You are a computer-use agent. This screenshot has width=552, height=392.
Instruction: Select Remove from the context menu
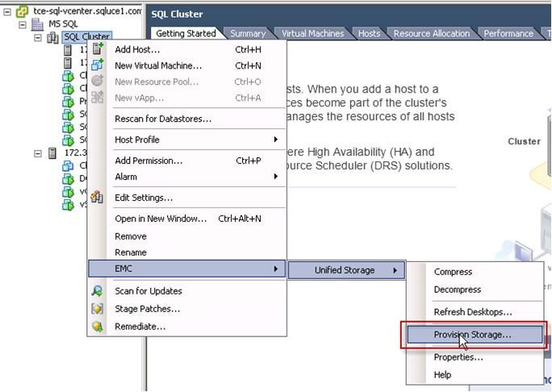(187, 236)
